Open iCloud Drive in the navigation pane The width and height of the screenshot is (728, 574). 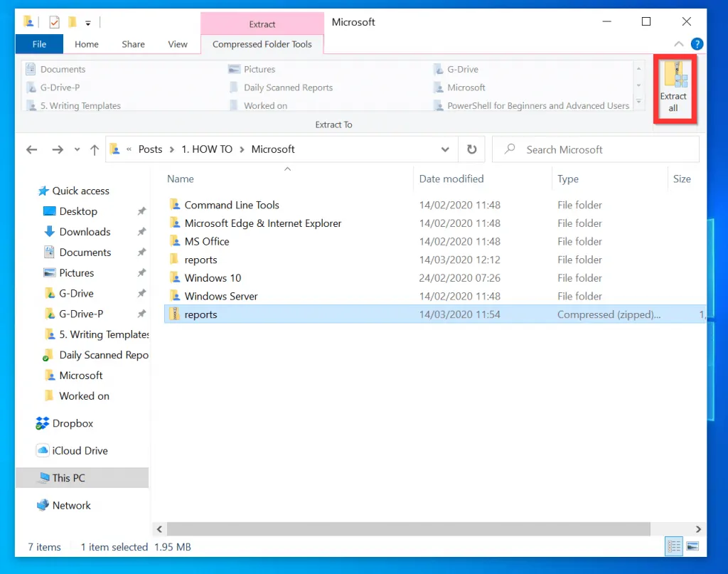coord(80,450)
